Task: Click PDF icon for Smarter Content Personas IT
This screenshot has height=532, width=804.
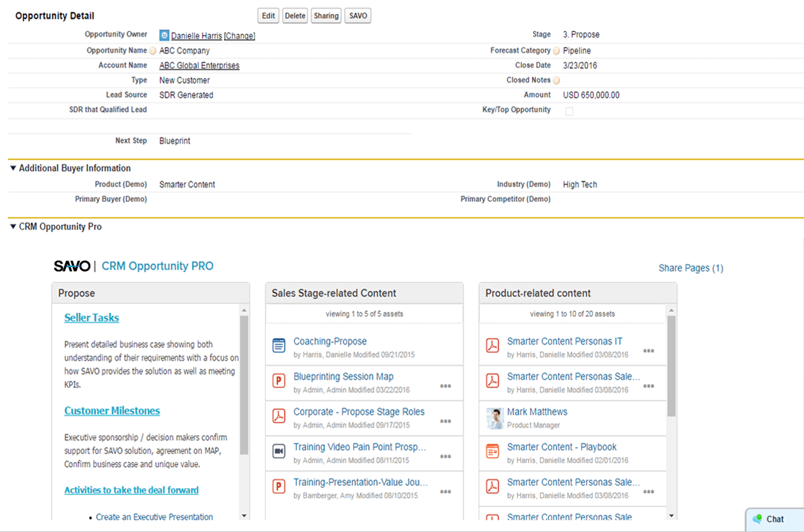Action: pos(493,345)
